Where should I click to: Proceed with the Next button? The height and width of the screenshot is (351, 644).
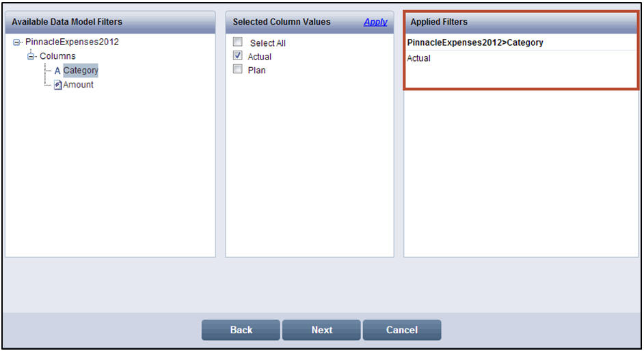(x=321, y=330)
